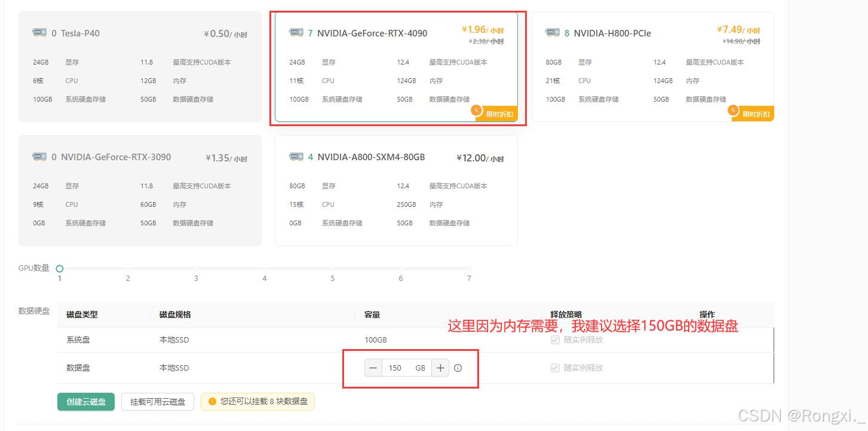Image resolution: width=868 pixels, height=431 pixels.
Task: Click the GPU icon on NVIDIA-A800-SXM4-80GB card
Action: click(x=296, y=156)
